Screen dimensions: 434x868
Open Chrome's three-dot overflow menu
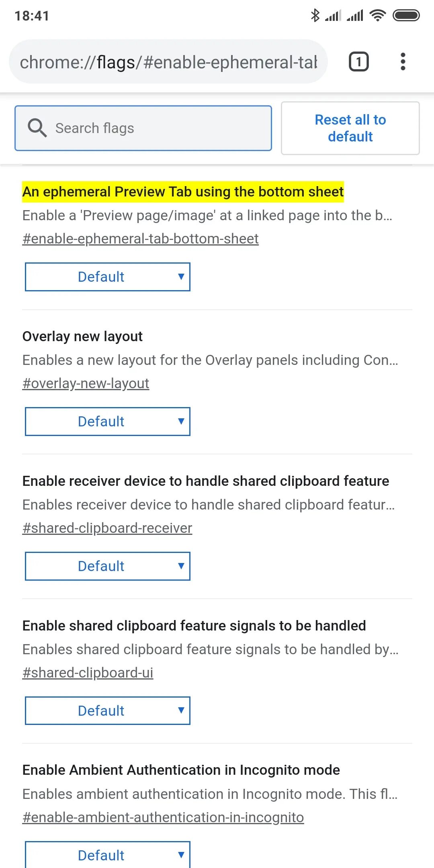[403, 62]
